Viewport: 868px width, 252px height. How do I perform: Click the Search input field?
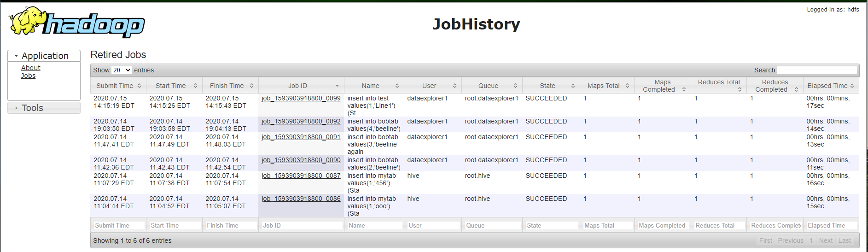(817, 70)
